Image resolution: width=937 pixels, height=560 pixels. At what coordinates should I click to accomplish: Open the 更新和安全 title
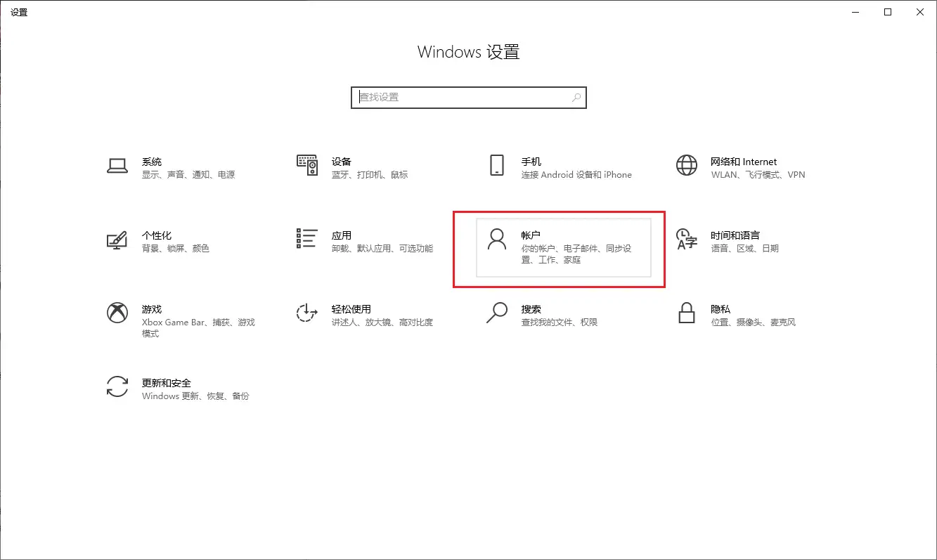(167, 383)
